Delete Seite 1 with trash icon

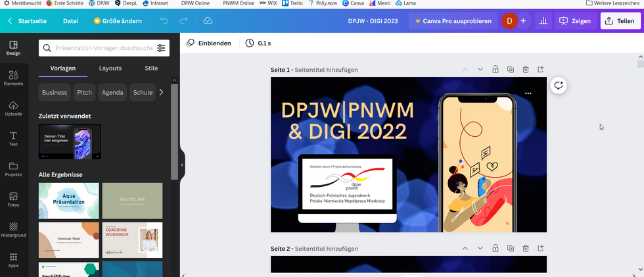click(526, 69)
